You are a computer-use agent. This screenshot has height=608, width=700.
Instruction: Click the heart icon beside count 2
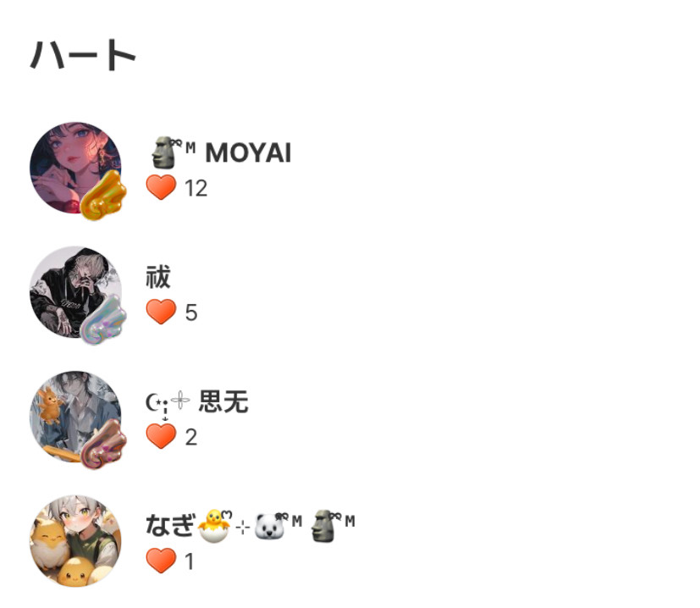(x=161, y=436)
